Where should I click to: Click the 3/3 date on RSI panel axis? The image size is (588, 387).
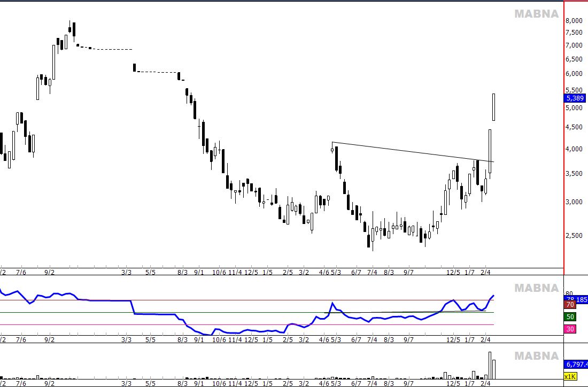127,339
